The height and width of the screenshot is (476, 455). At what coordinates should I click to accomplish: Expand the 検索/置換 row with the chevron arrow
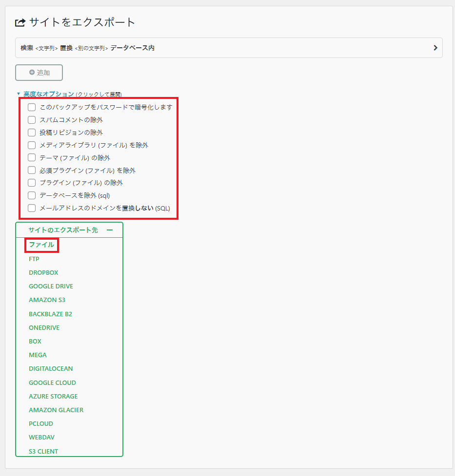(435, 48)
